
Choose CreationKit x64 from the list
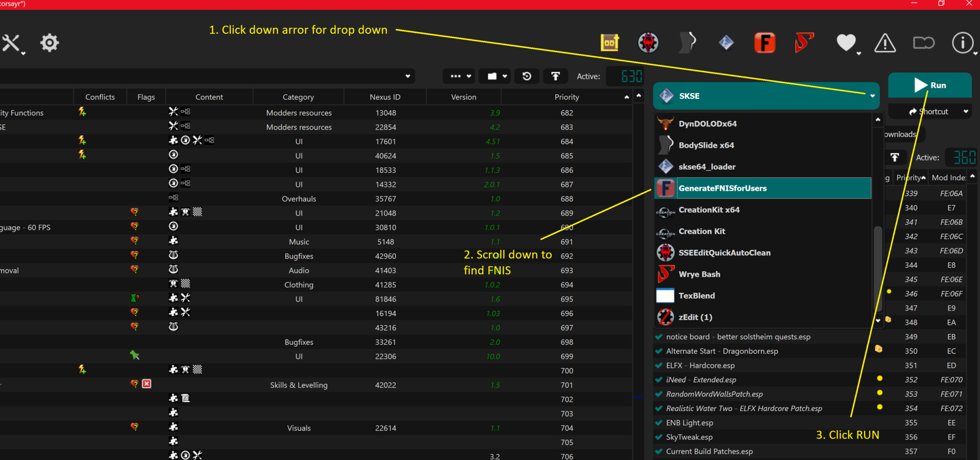coord(763,210)
